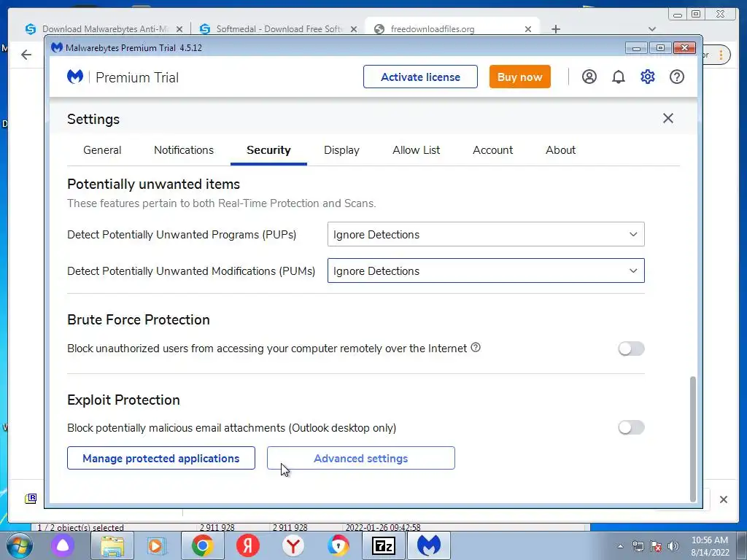Open Advanced settings button

[x=360, y=458]
